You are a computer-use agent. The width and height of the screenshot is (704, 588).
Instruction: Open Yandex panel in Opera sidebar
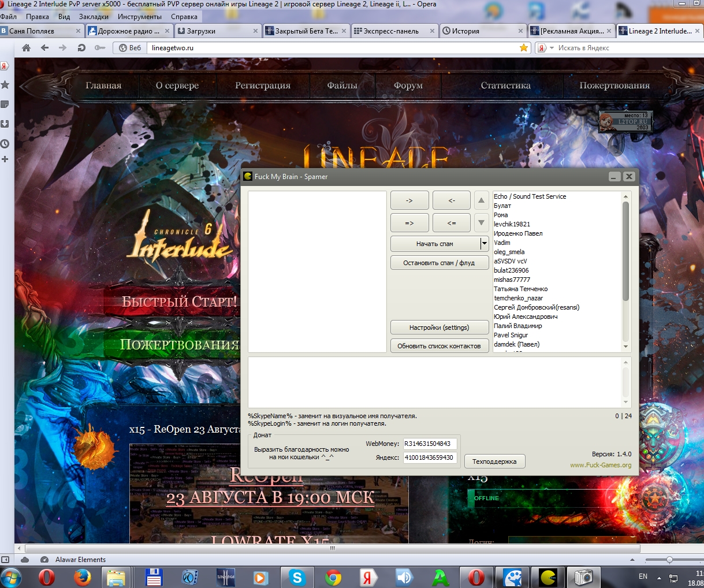(x=5, y=65)
